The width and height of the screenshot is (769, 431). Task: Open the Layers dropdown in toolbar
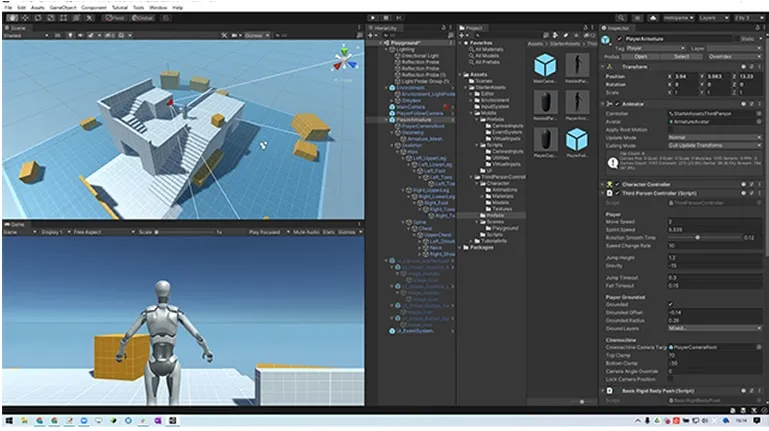714,18
